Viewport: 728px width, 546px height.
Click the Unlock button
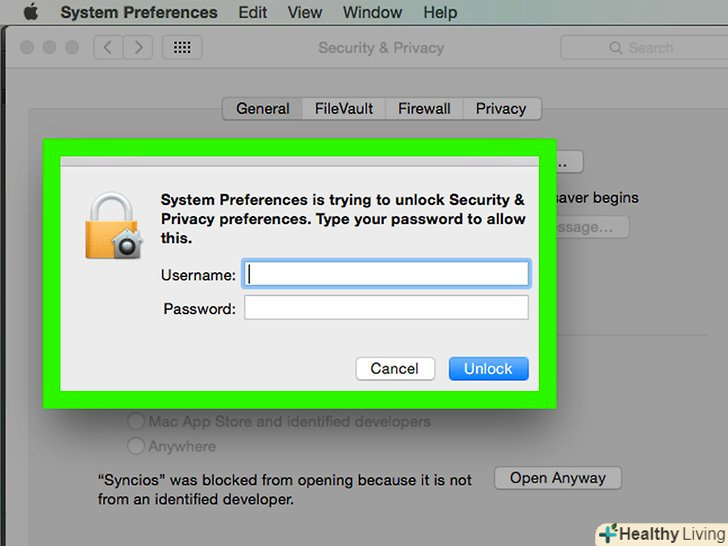click(x=488, y=369)
